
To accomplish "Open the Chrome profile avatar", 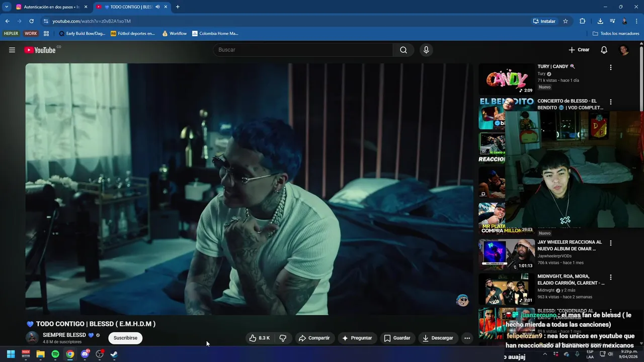I will [x=624, y=21].
